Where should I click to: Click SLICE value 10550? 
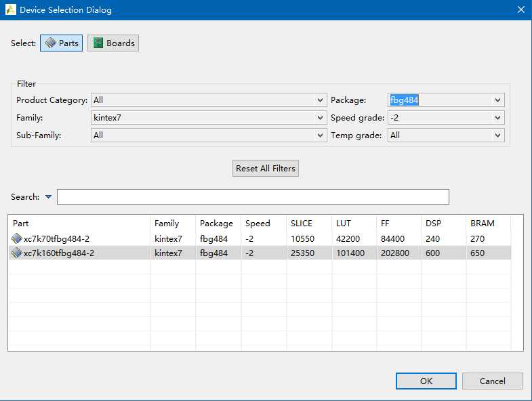pyautogui.click(x=303, y=239)
